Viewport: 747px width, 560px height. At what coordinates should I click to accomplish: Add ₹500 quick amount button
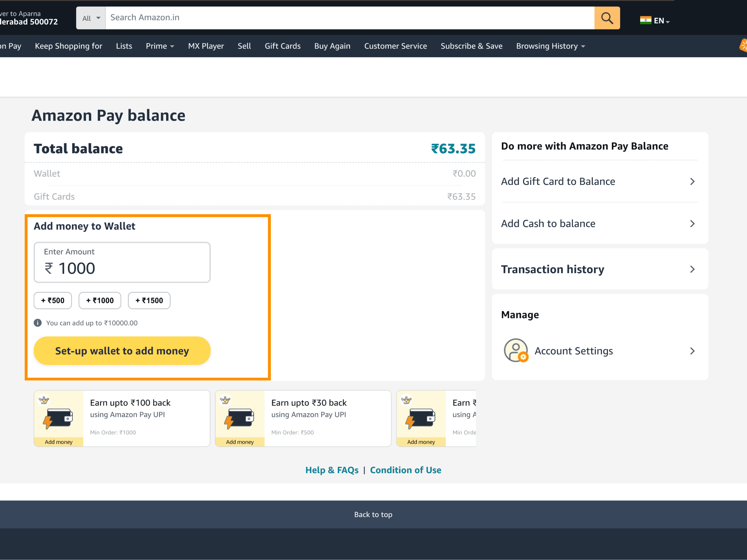pyautogui.click(x=53, y=301)
